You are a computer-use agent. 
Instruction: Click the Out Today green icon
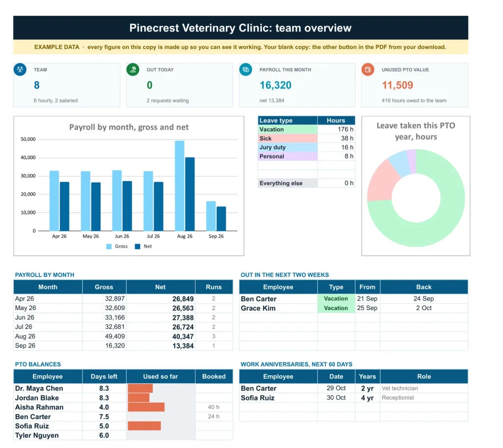click(133, 70)
